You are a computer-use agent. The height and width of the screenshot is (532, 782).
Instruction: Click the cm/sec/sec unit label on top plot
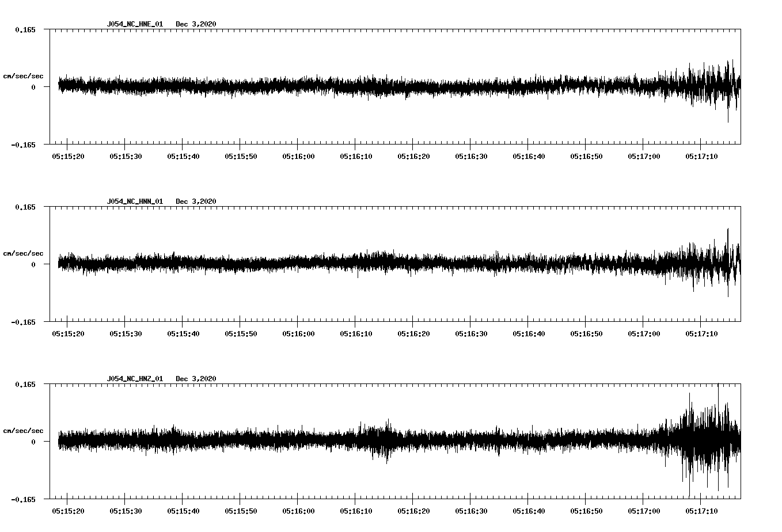(24, 75)
